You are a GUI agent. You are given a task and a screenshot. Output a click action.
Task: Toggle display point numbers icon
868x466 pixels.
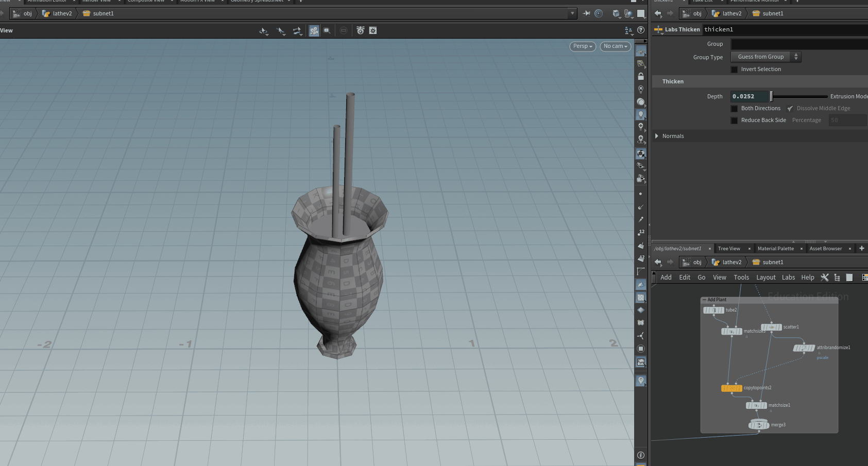[x=641, y=232]
